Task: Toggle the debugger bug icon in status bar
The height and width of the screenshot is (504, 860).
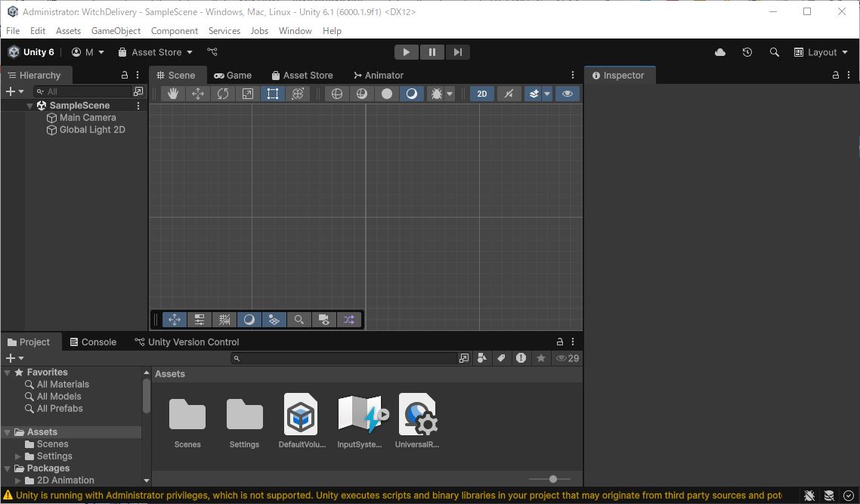Action: [x=809, y=495]
